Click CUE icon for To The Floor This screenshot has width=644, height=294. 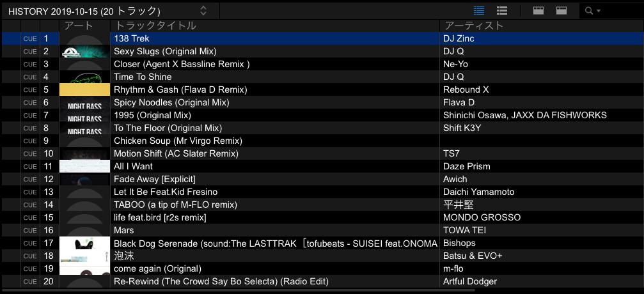tap(30, 128)
